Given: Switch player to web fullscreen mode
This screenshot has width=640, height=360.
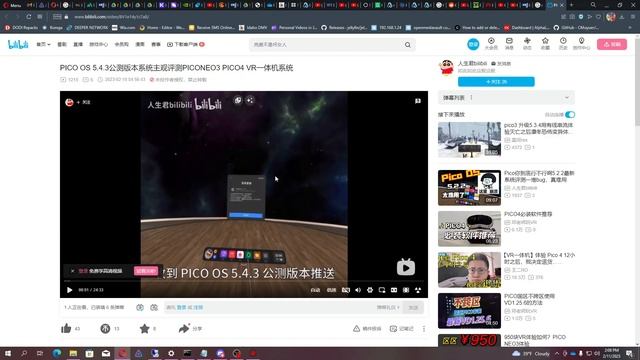Looking at the screenshot, I should pos(406,290).
